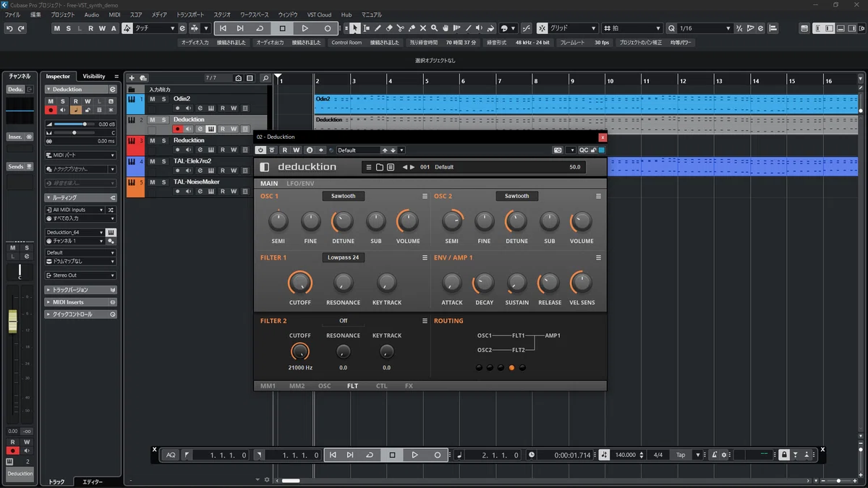Open the タッチ automation mode dropdown
The width and height of the screenshot is (868, 488).
tap(155, 28)
